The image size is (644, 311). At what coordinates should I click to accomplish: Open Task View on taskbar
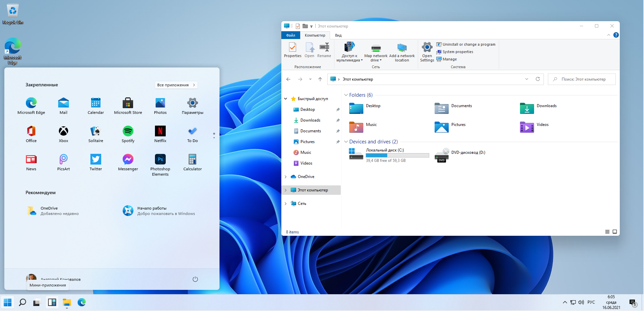click(37, 302)
